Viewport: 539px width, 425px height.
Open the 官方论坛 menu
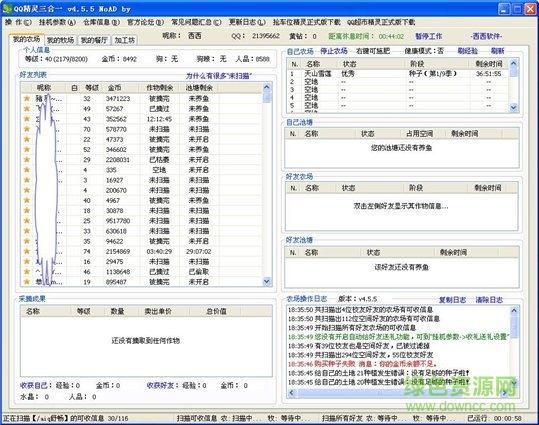tap(145, 22)
